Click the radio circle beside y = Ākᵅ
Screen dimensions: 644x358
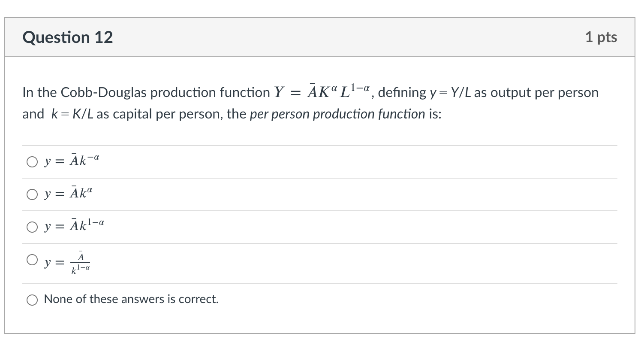tap(32, 194)
